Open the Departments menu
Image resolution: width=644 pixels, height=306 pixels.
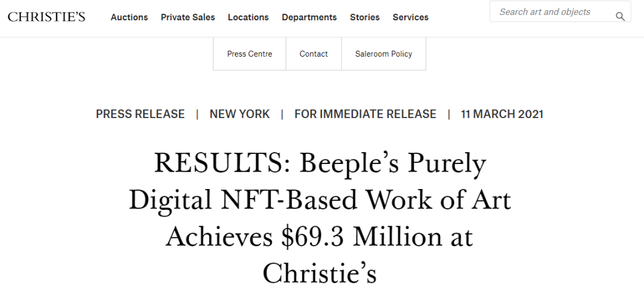pyautogui.click(x=309, y=17)
